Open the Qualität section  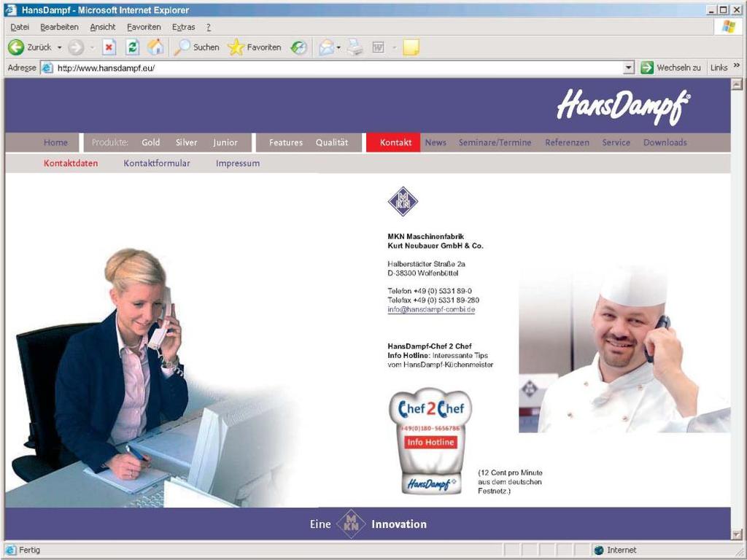[x=332, y=142]
